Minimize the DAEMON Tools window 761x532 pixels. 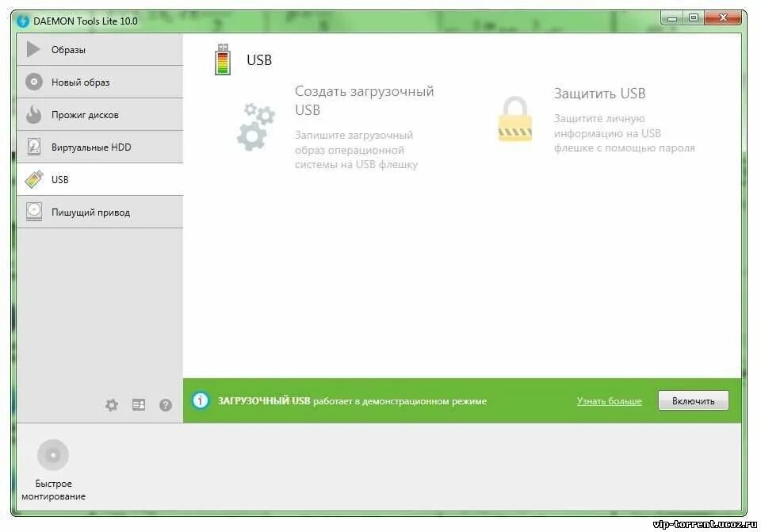(671, 18)
